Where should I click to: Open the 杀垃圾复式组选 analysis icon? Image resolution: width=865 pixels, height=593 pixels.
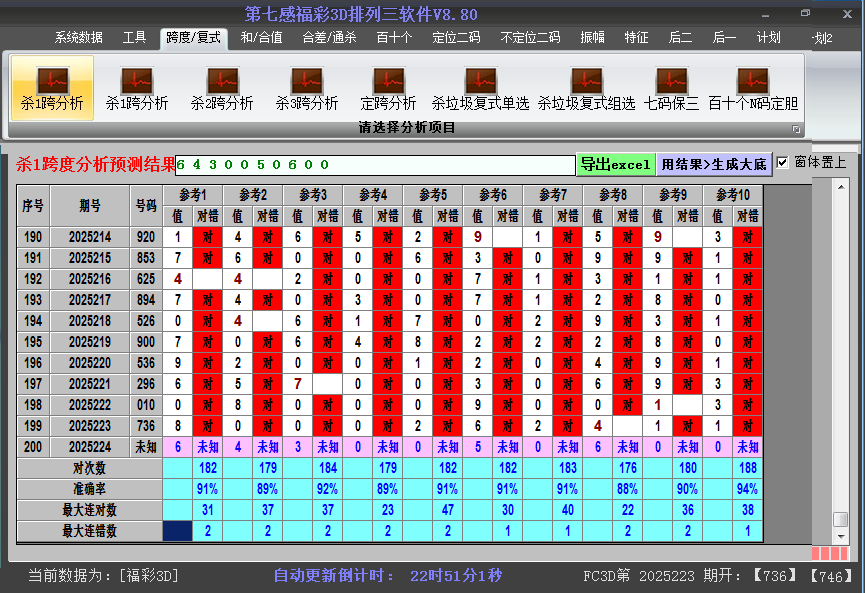pos(586,88)
